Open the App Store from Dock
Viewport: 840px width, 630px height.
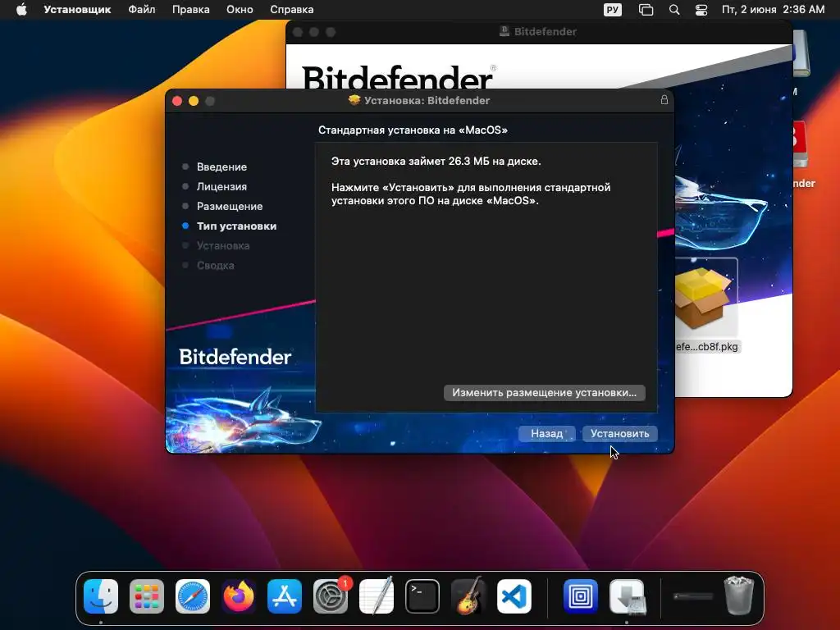(x=285, y=596)
